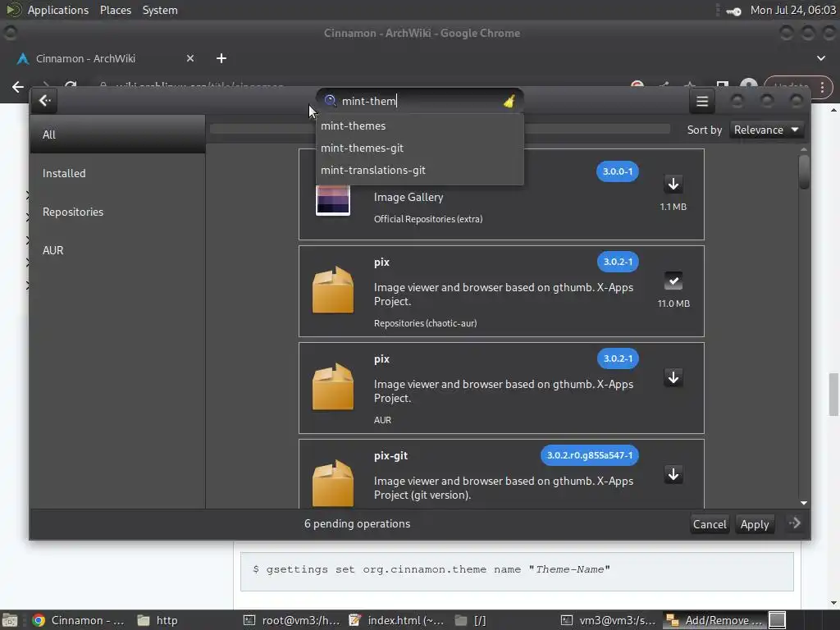This screenshot has width=840, height=630.
Task: Close the Cinnamon - ArchWiki Chrome tab
Action: click(190, 58)
